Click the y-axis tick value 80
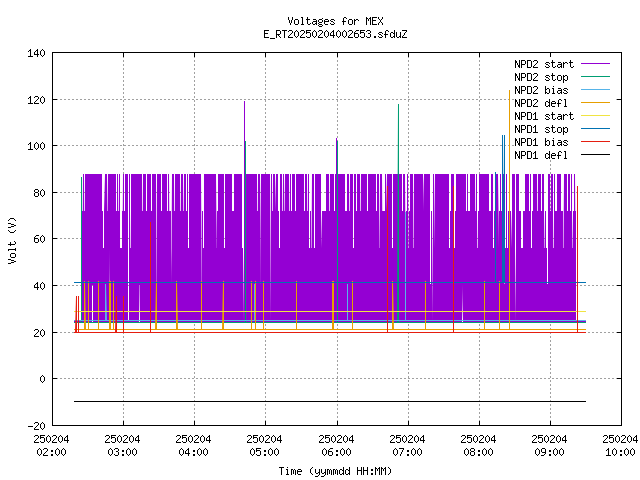640x480 pixels. click(x=39, y=193)
